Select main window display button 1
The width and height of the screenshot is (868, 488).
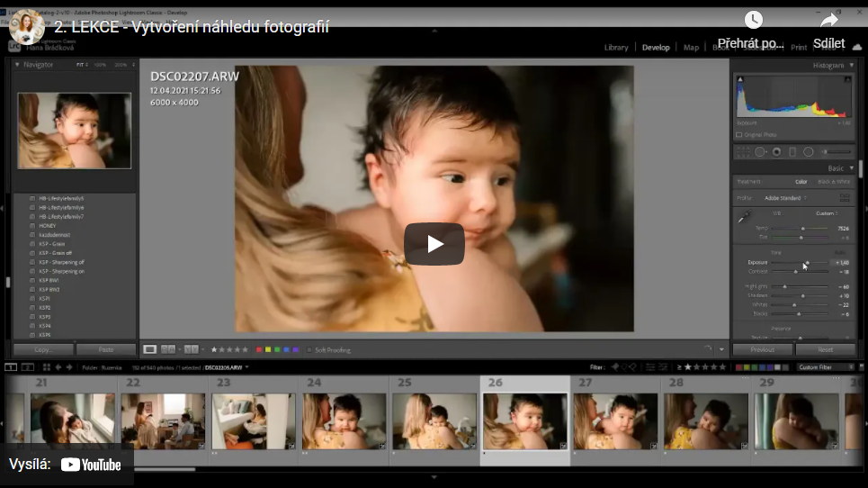11,367
